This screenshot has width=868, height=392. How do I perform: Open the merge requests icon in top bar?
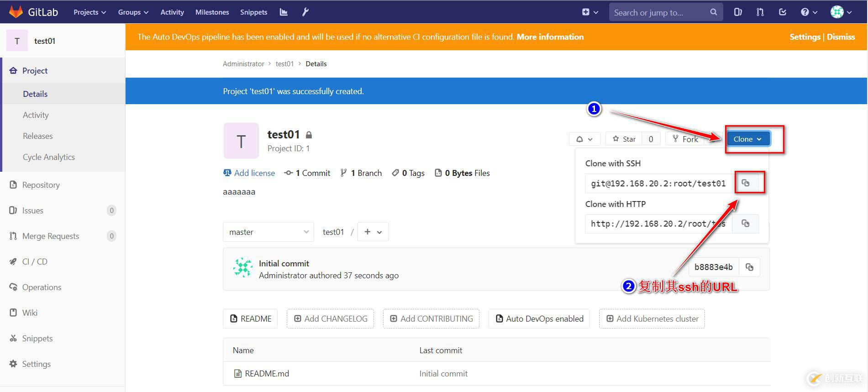pos(760,12)
